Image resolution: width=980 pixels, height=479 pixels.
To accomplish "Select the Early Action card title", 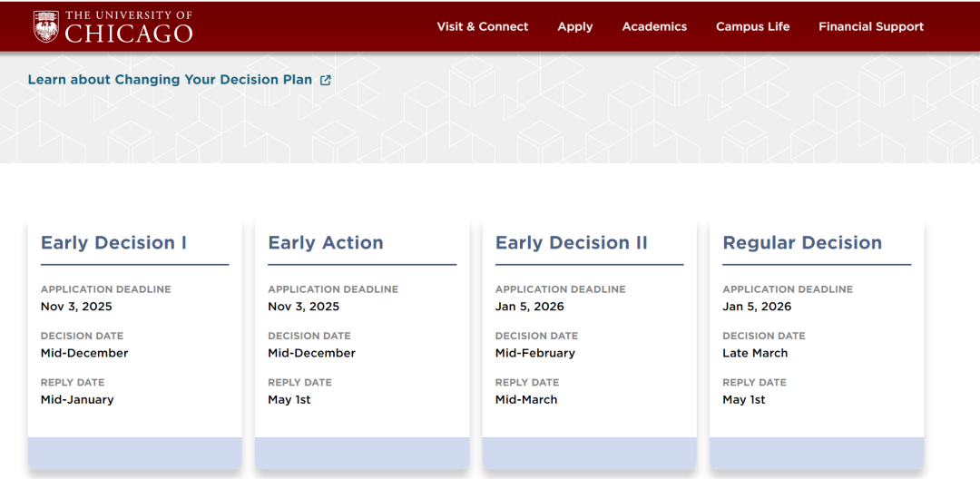I will 326,242.
